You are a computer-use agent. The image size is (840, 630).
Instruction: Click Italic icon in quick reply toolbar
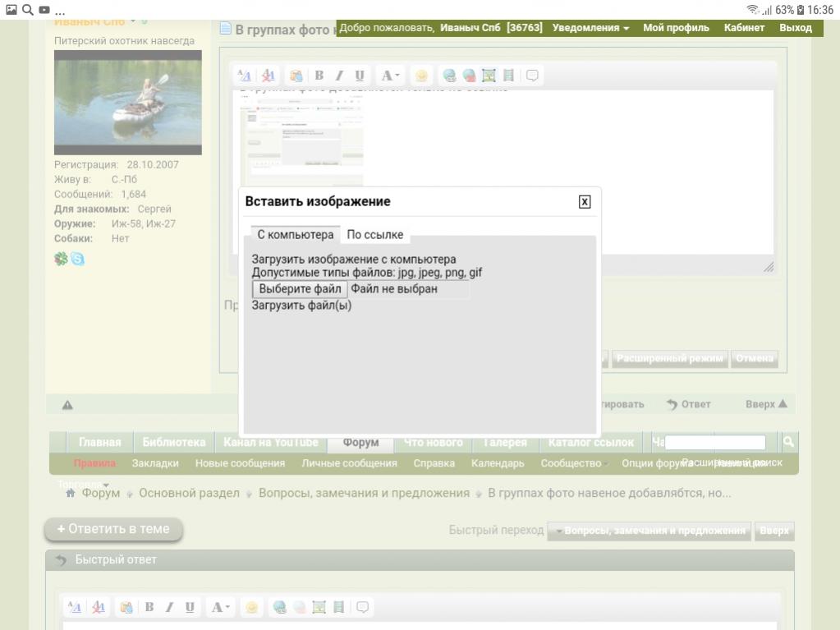point(169,608)
